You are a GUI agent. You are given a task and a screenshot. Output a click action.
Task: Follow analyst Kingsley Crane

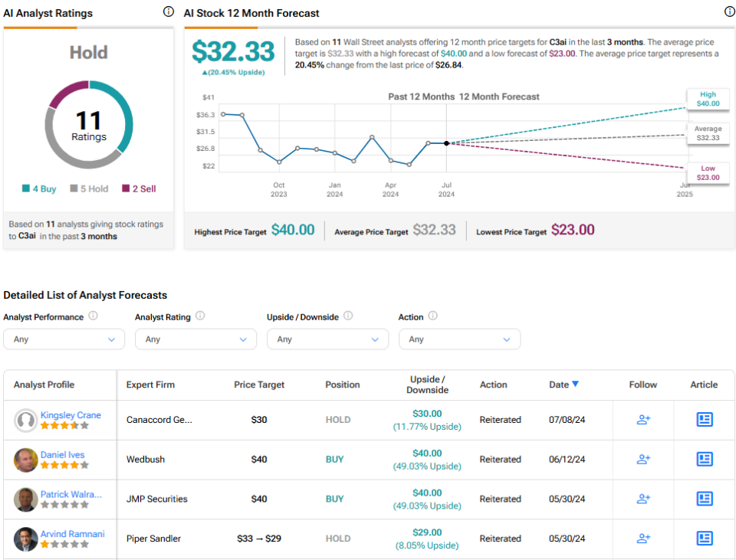click(643, 419)
